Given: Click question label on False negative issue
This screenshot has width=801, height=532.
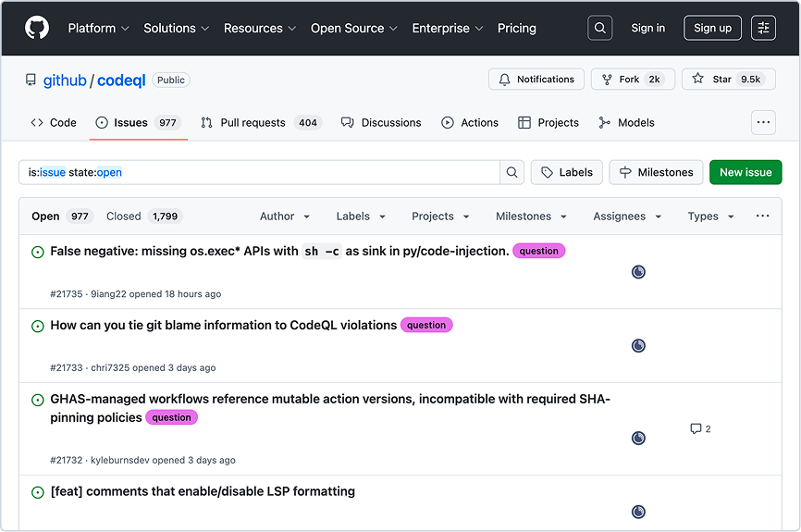Looking at the screenshot, I should click(538, 251).
